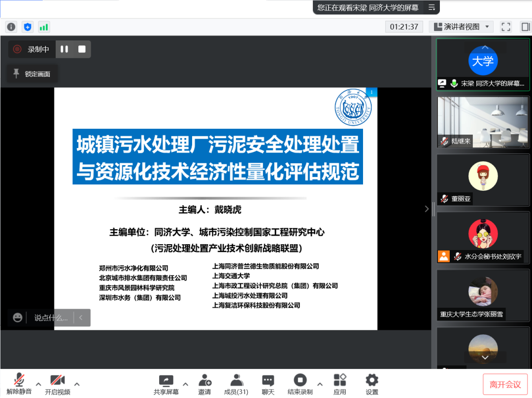Click screen-sharing icon on 宋梁 tile

pyautogui.click(x=442, y=83)
